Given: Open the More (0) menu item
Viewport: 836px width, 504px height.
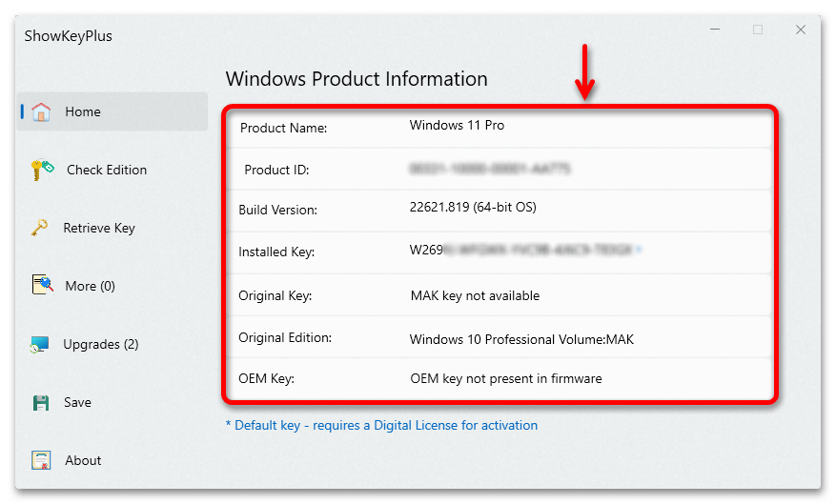Looking at the screenshot, I should (x=90, y=286).
